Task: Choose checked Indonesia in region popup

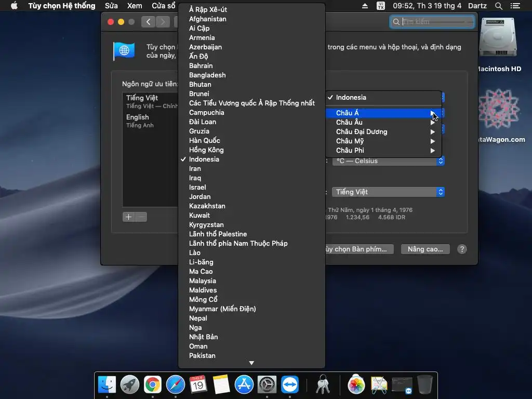Action: pos(383,97)
